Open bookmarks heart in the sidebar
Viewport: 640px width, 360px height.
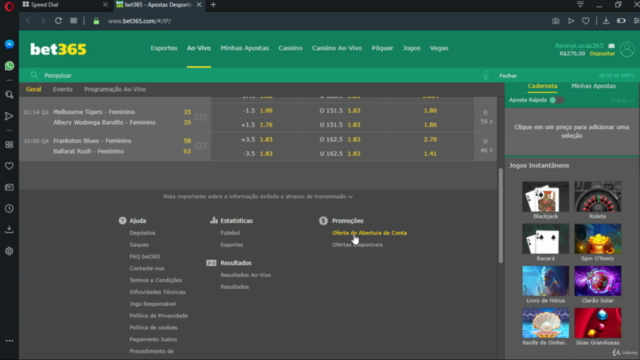[x=9, y=166]
